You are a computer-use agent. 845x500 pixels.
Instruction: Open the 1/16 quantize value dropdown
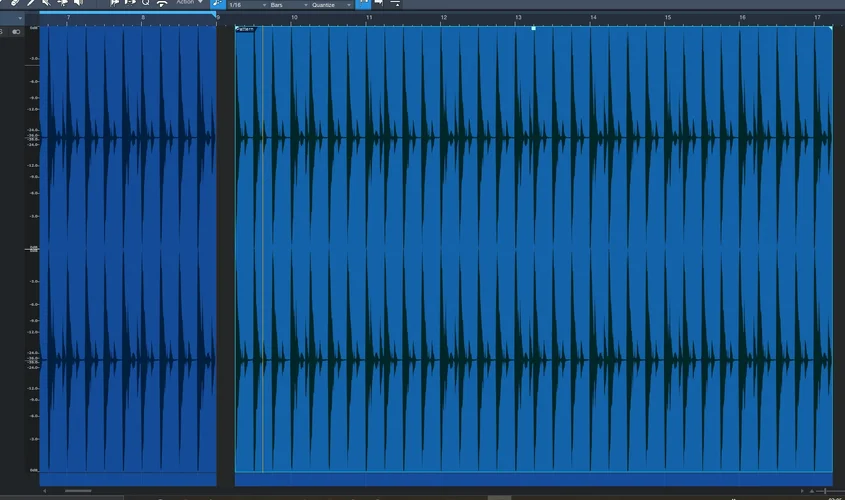[244, 5]
